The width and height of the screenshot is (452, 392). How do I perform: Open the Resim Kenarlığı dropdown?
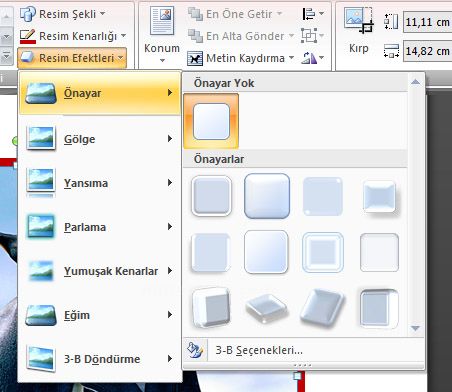point(73,36)
